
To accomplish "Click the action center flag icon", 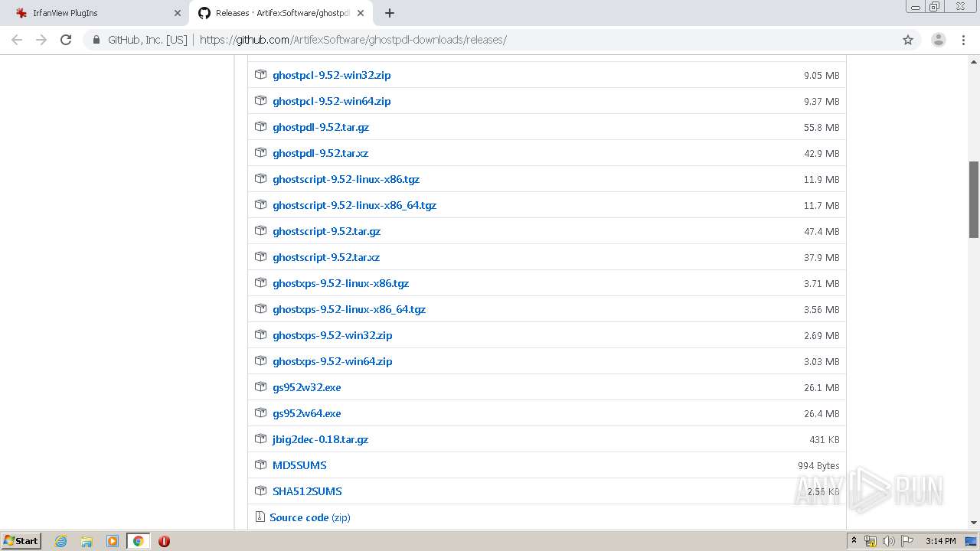I will click(x=907, y=541).
